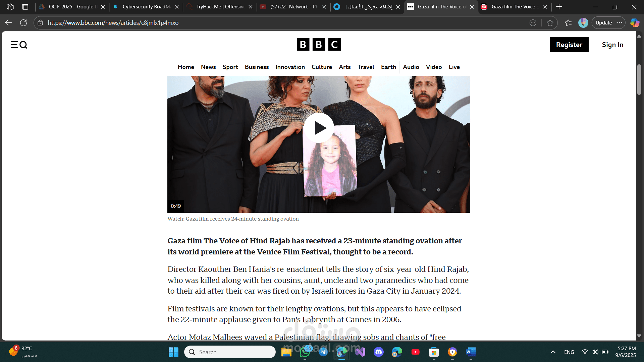
Task: Open the BBC menu and search icon
Action: point(19,45)
